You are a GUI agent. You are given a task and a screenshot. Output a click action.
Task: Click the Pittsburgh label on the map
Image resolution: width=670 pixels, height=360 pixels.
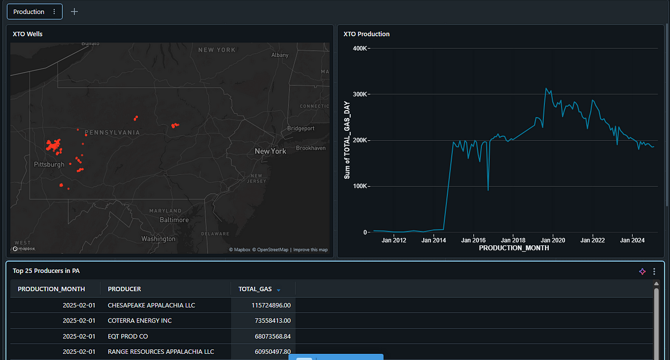click(x=49, y=164)
